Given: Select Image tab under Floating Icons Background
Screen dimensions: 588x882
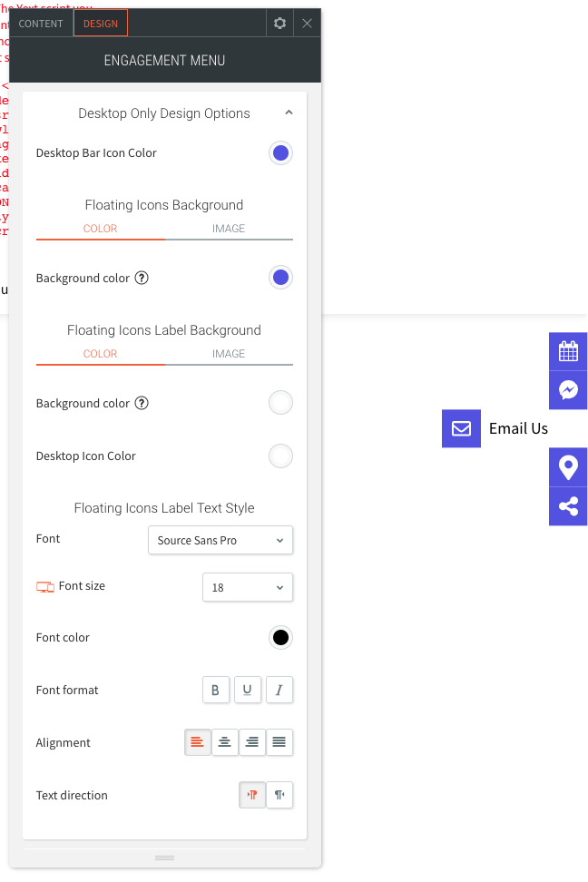Looking at the screenshot, I should pos(229,229).
